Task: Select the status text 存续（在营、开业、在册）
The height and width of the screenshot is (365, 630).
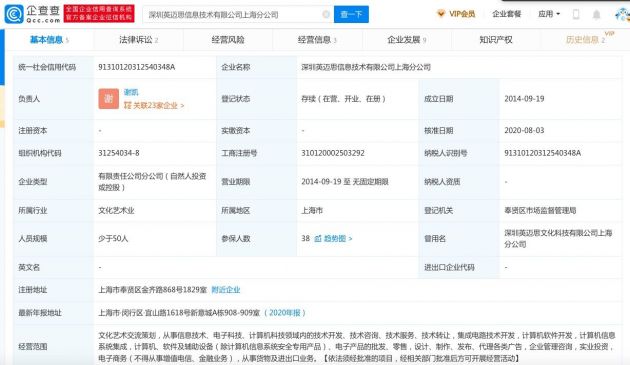Action: [x=344, y=98]
